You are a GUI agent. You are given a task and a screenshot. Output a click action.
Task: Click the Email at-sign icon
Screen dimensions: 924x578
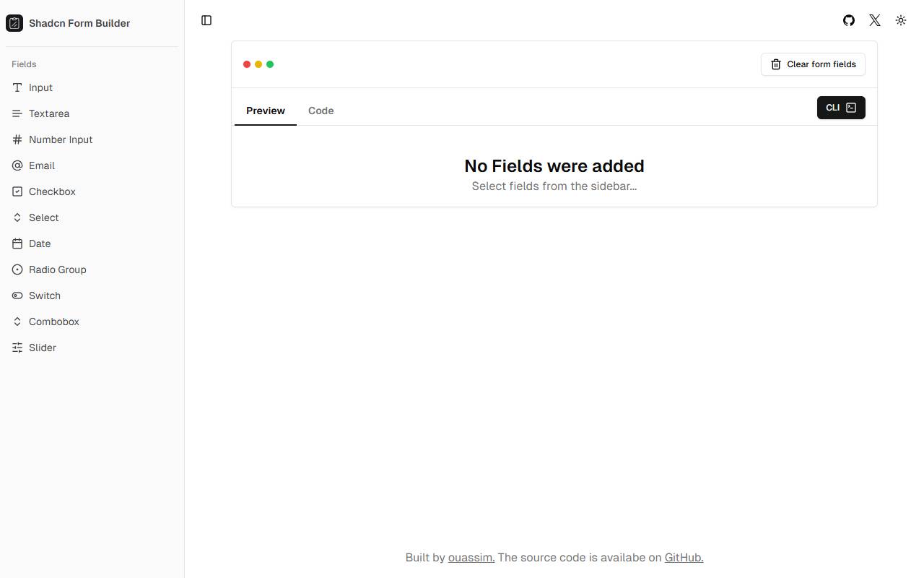tap(17, 165)
